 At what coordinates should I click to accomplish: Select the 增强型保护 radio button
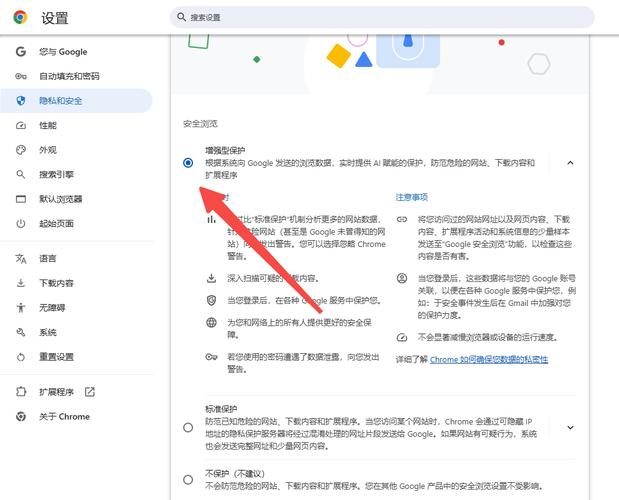click(x=188, y=163)
